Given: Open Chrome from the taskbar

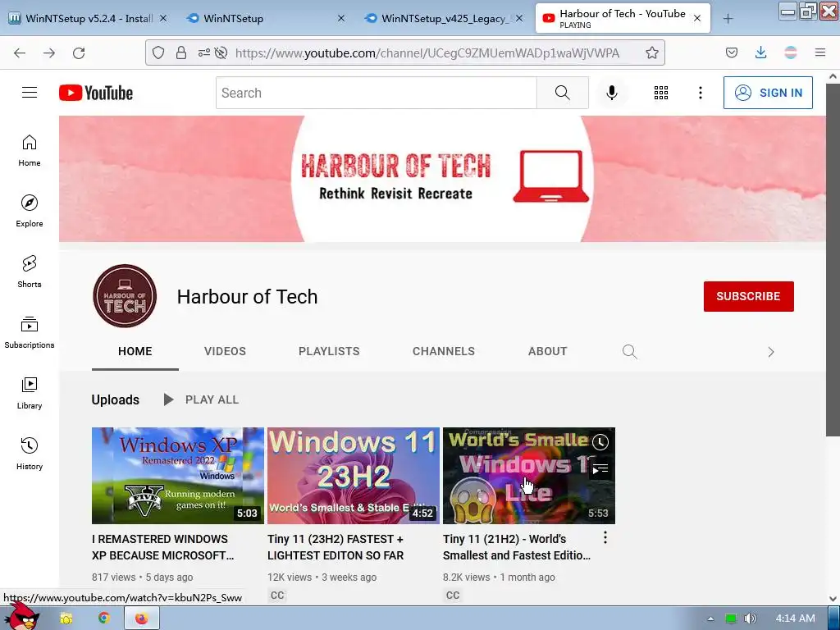Looking at the screenshot, I should [103, 619].
